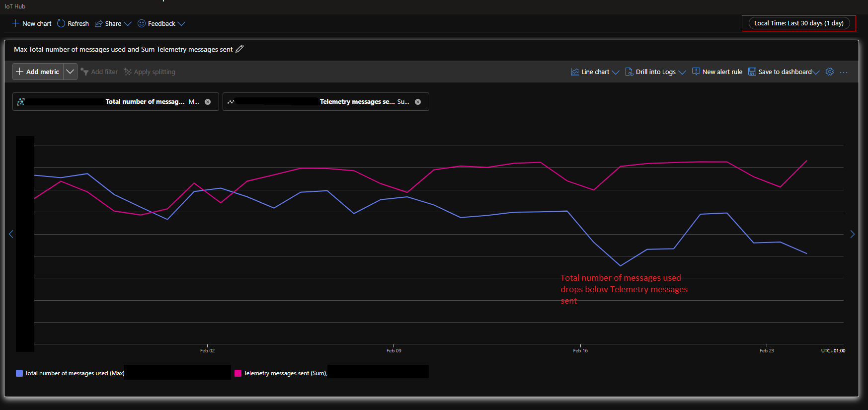
Task: Click legend text Telemetry messages sent (Sum)
Action: click(x=285, y=373)
